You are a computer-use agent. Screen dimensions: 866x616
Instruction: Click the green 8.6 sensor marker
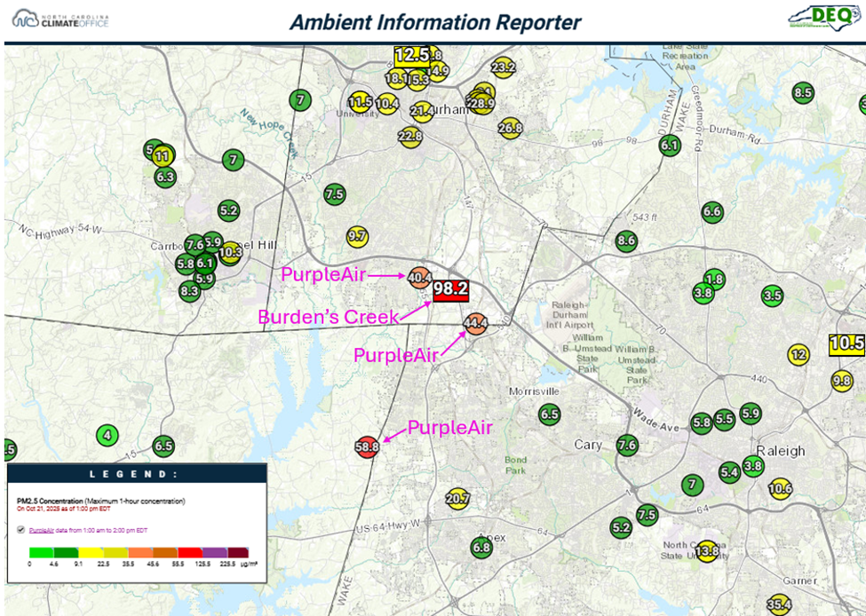coord(626,241)
